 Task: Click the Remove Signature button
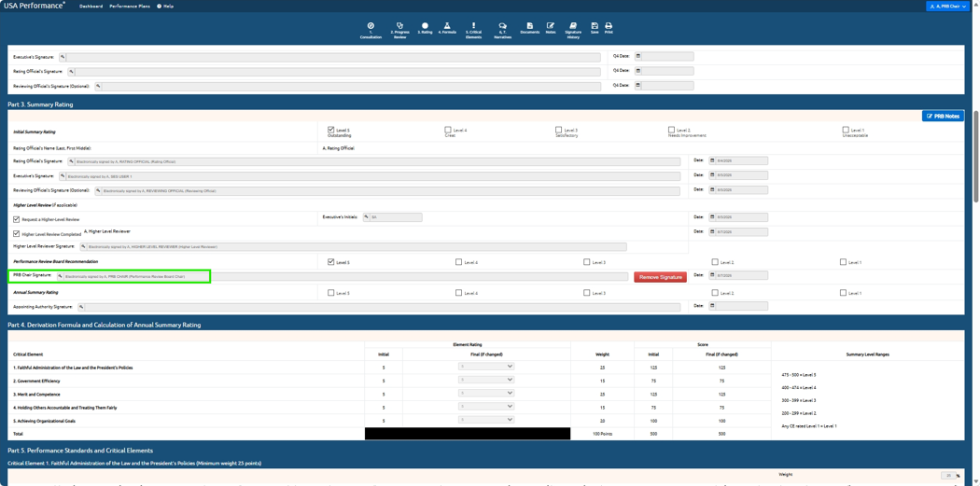coord(660,277)
